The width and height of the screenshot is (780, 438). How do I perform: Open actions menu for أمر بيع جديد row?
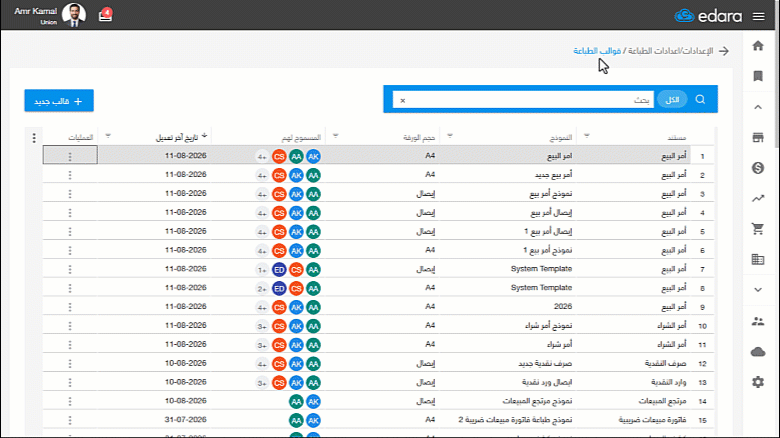[x=70, y=175]
